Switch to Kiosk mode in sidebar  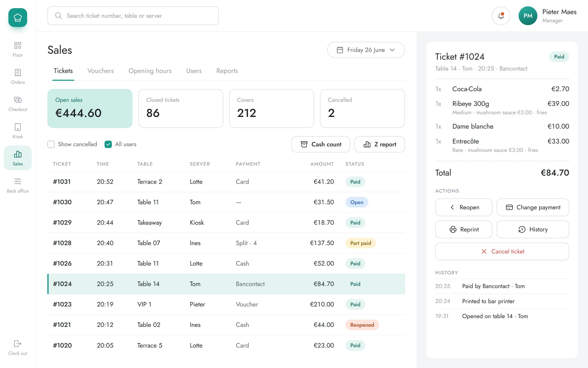18,131
